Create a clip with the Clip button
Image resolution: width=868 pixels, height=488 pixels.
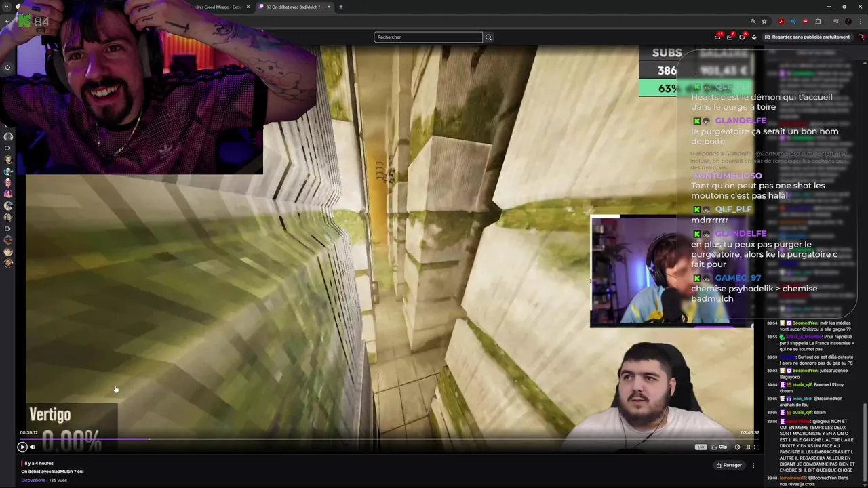click(x=719, y=447)
